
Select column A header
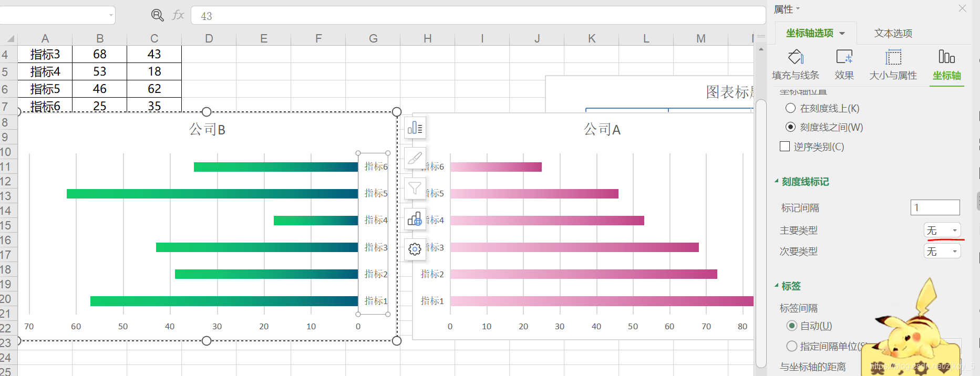[x=45, y=38]
